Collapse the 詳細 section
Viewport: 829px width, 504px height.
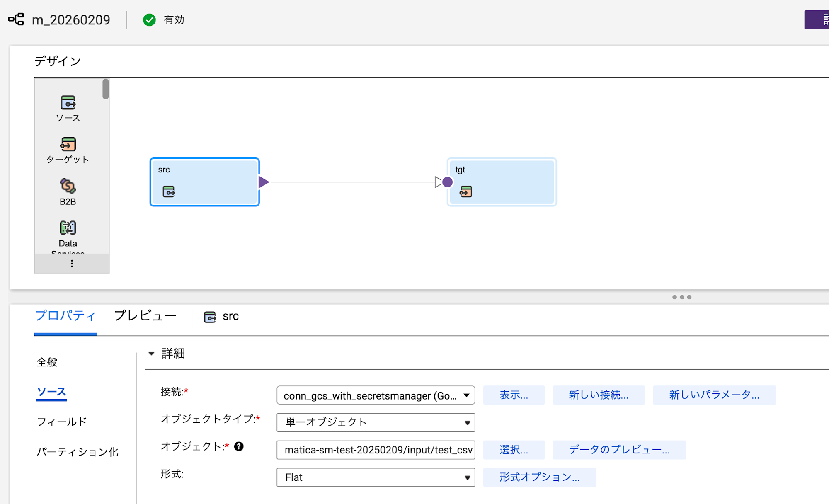(151, 354)
